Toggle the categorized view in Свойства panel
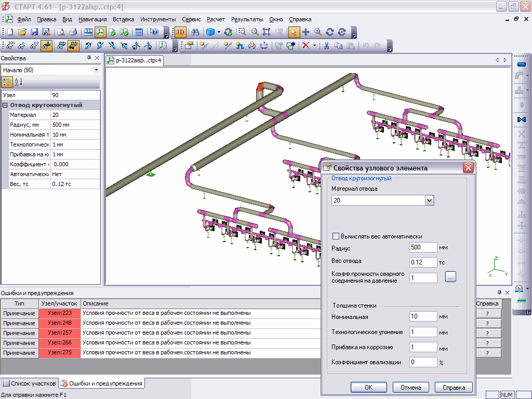The height and width of the screenshot is (399, 532). click(7, 82)
